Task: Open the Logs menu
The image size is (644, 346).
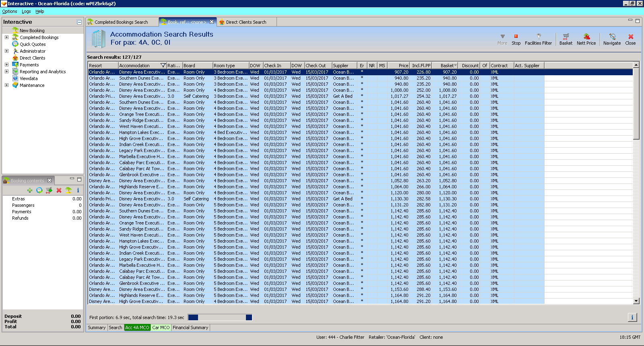Action: (26, 11)
